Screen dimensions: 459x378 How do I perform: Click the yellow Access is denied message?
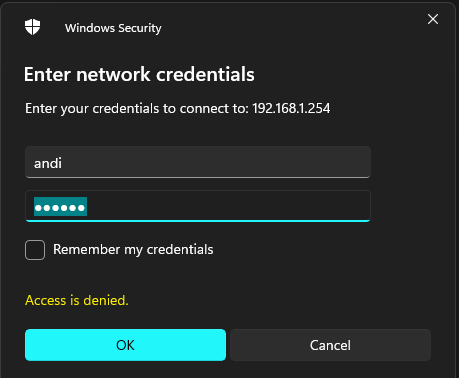77,300
